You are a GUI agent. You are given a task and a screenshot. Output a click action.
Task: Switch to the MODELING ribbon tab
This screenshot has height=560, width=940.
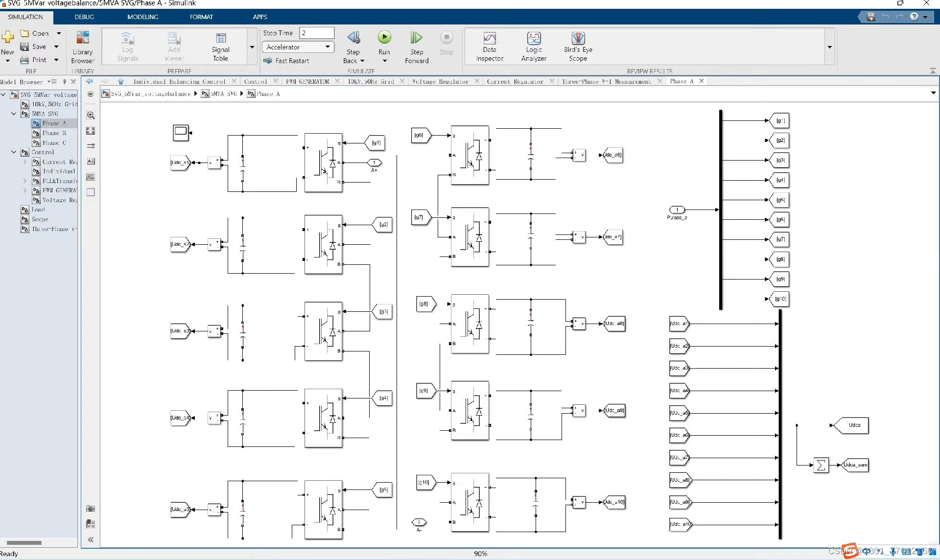pos(142,17)
